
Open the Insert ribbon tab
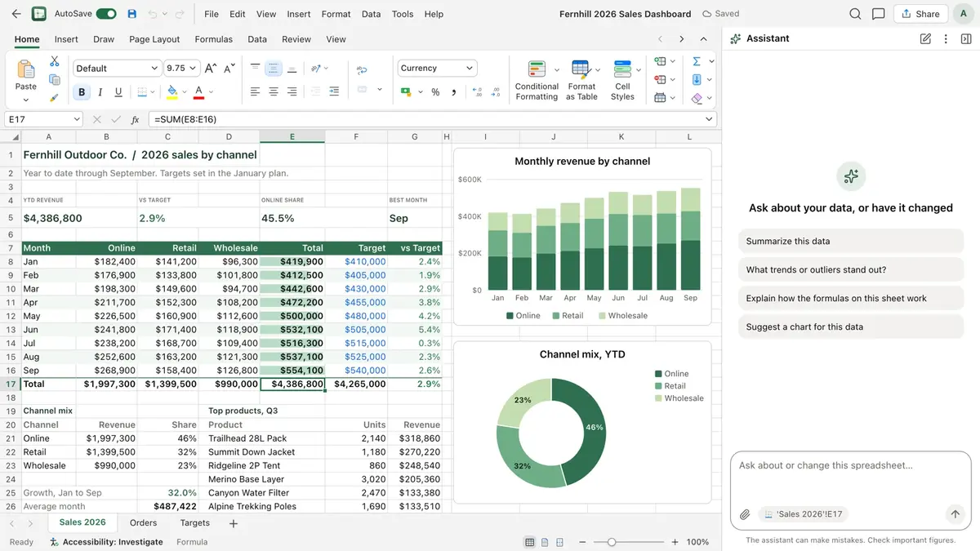66,39
